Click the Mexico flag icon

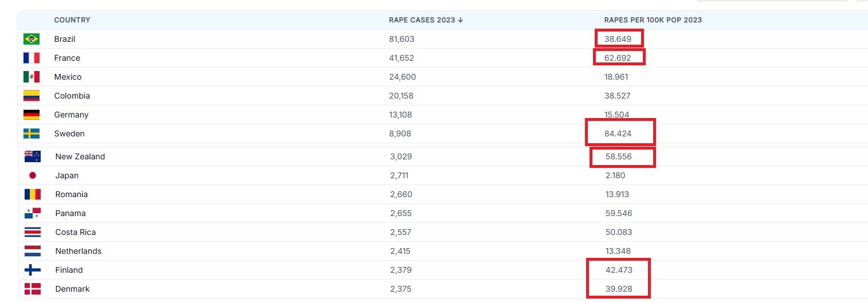[32, 77]
